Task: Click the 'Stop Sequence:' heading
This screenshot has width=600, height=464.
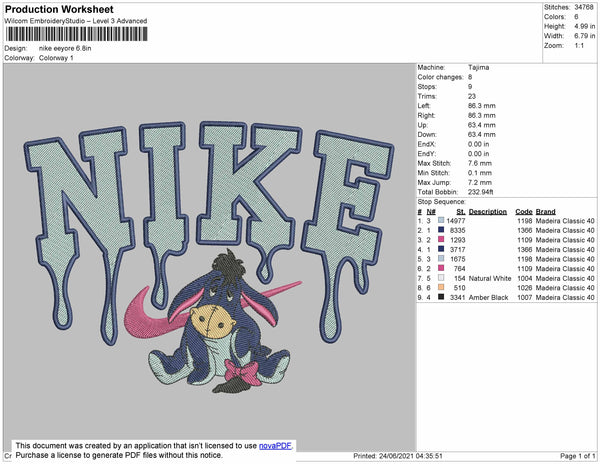Action: 442,202
